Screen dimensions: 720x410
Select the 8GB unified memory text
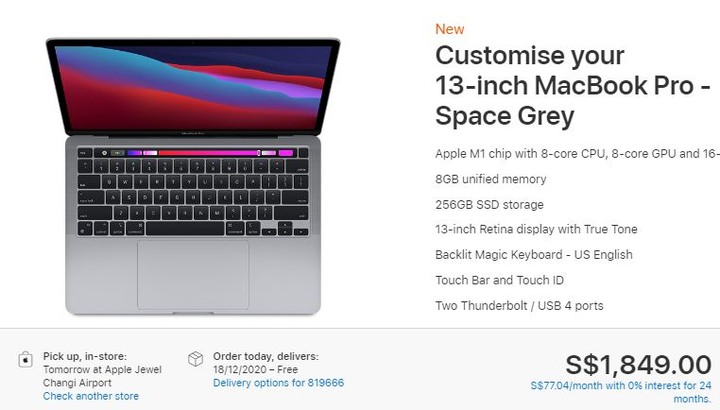(x=491, y=179)
